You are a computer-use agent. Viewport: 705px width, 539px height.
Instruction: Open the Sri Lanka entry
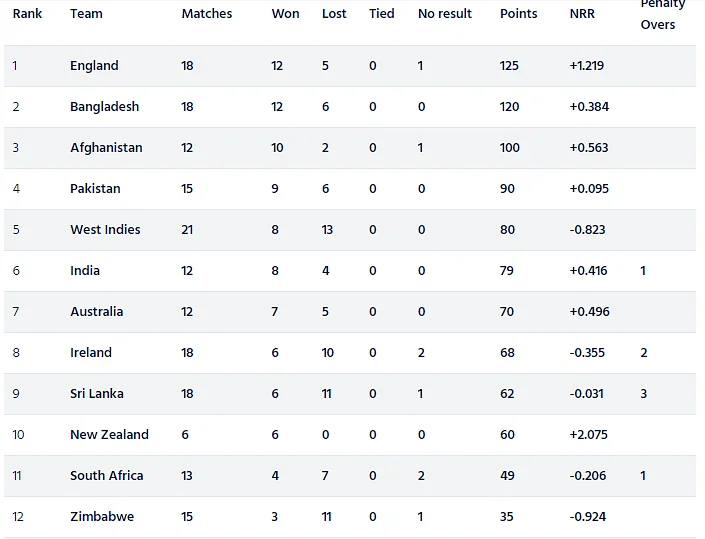point(97,394)
